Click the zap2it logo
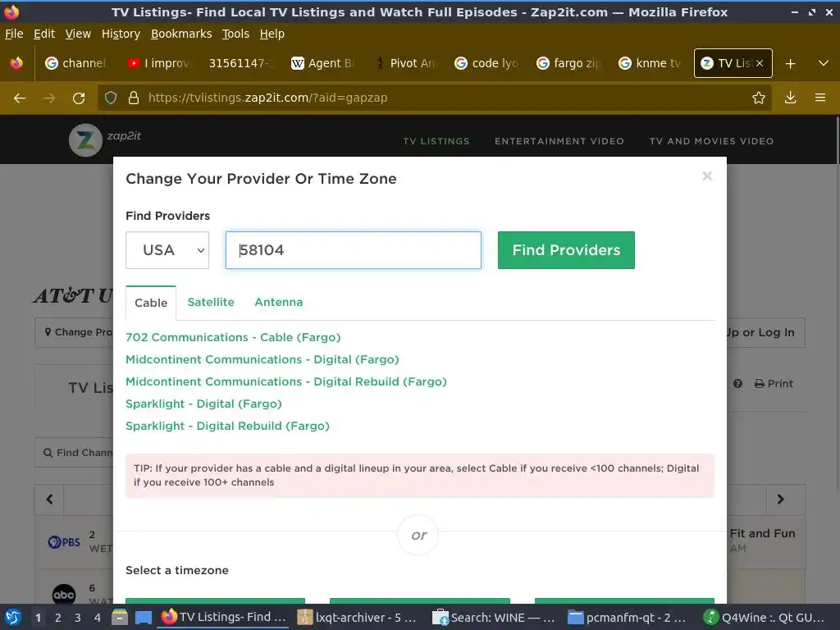 tap(85, 140)
